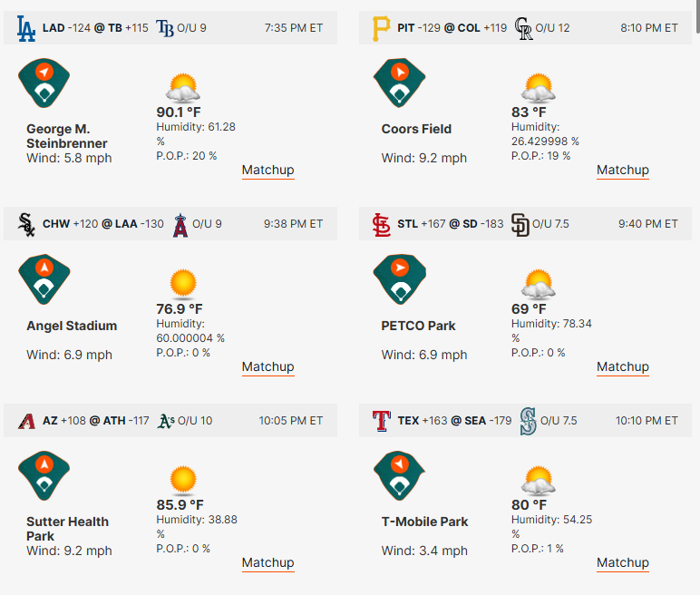
Task: Click the White Sox team logo
Action: pos(26,225)
